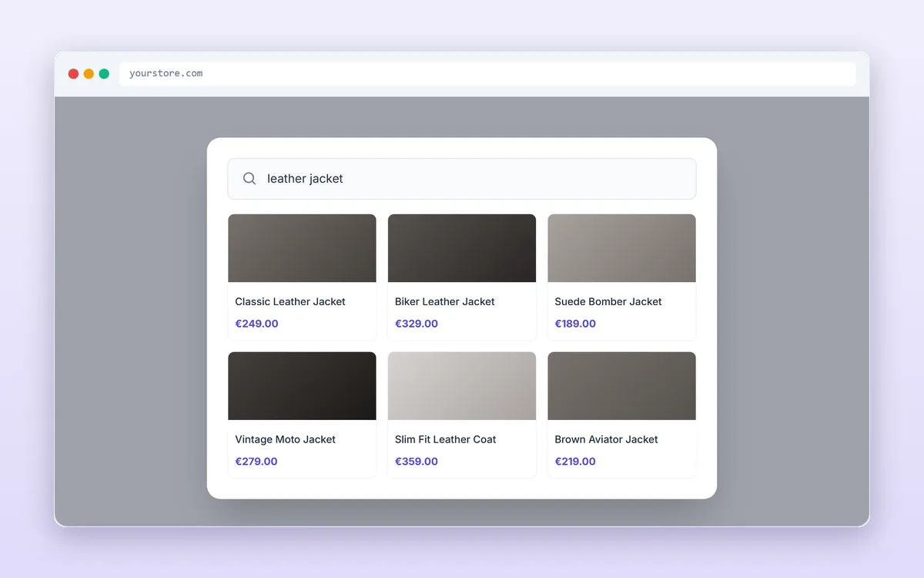Click the orange minimize window dot

[x=89, y=74]
